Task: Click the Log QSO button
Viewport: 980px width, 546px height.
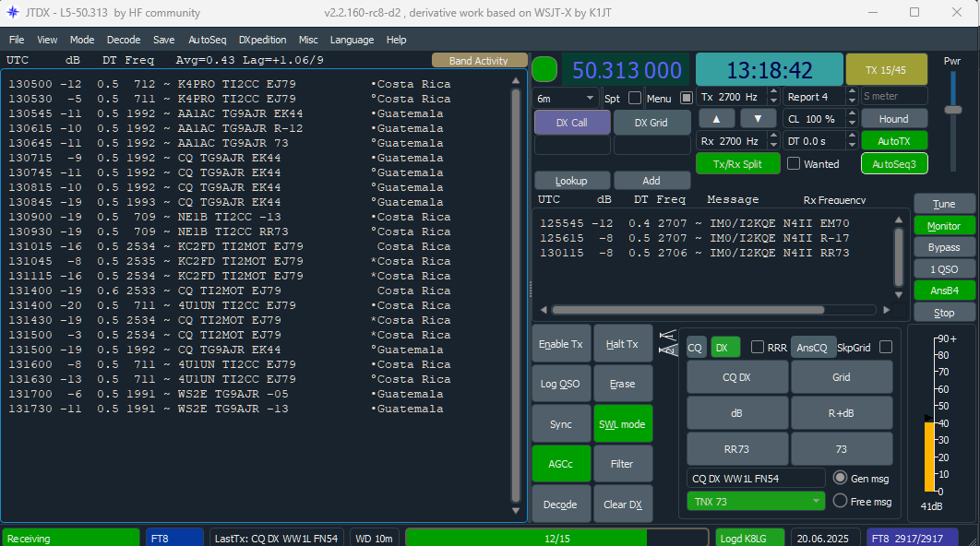Action: tap(561, 384)
